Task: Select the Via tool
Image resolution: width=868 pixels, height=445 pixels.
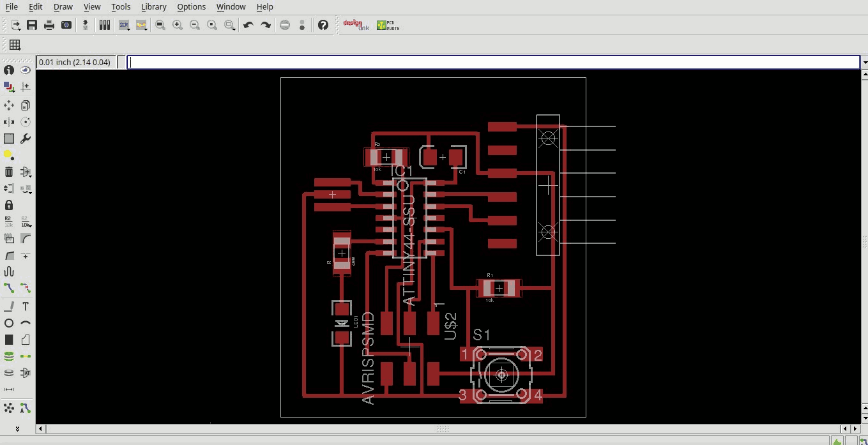Action: (x=9, y=356)
